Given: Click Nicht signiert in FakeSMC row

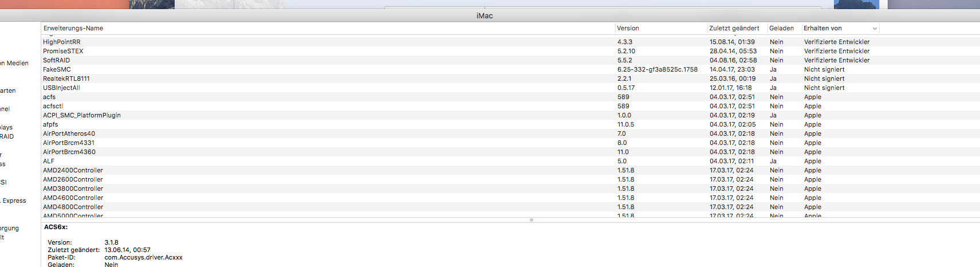Looking at the screenshot, I should click(x=824, y=69).
